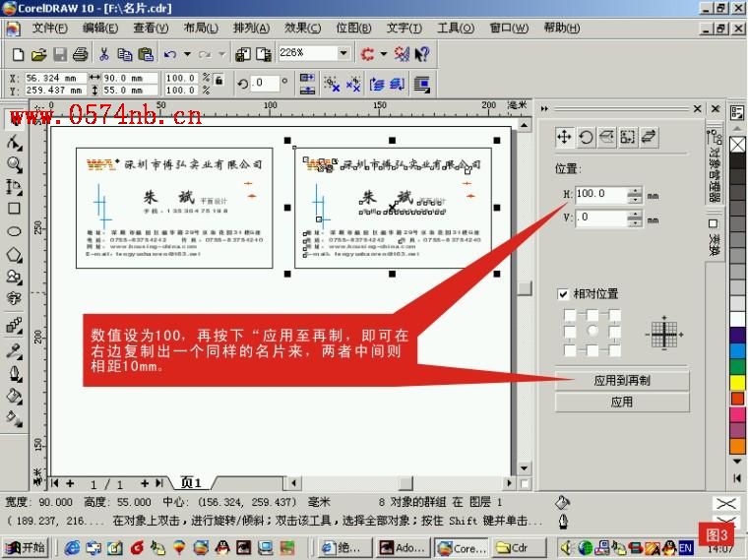Click the Undo arrow icon
This screenshot has height=560, width=748.
click(x=170, y=54)
